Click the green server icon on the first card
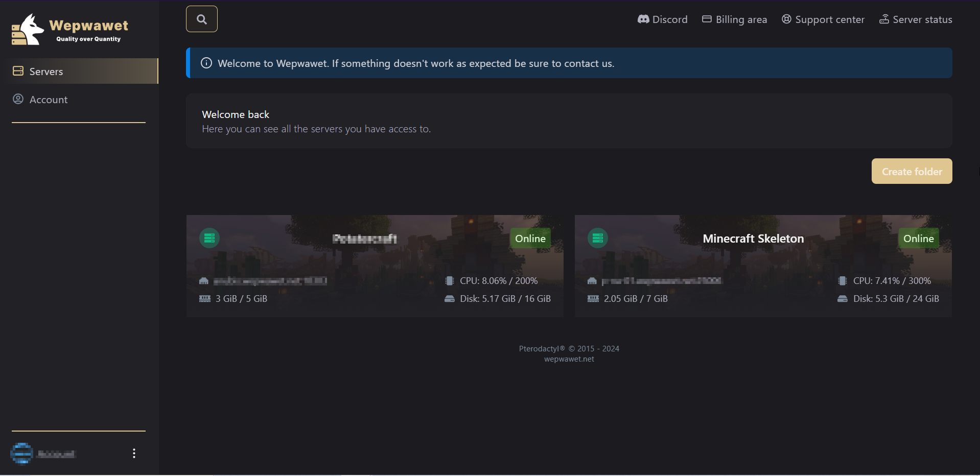 click(209, 238)
